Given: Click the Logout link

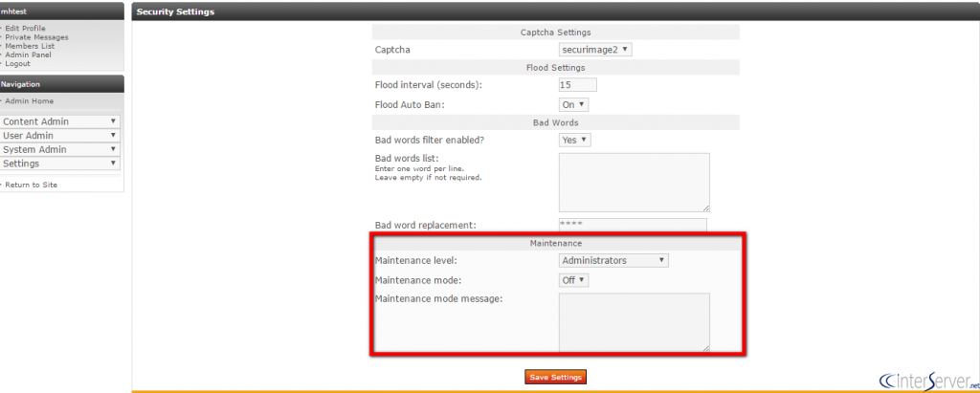Looking at the screenshot, I should 17,63.
